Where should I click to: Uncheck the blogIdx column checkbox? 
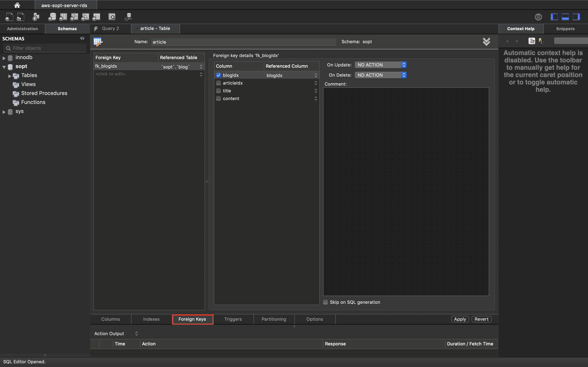point(218,75)
